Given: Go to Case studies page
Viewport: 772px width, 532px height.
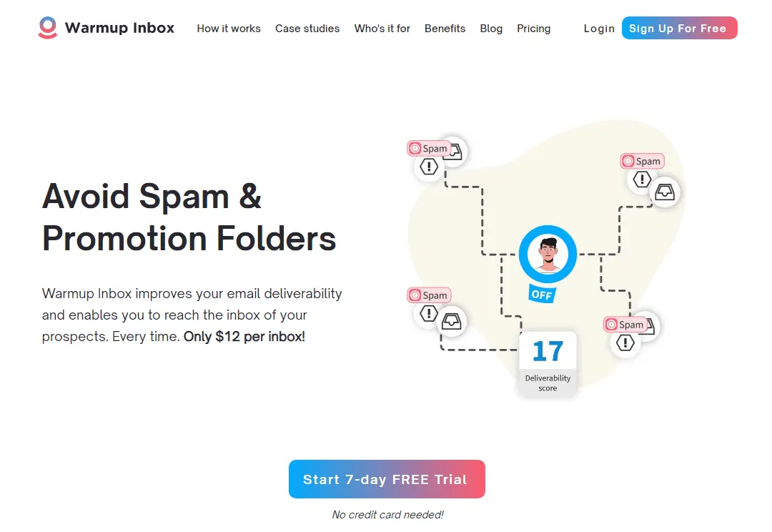Looking at the screenshot, I should [307, 29].
